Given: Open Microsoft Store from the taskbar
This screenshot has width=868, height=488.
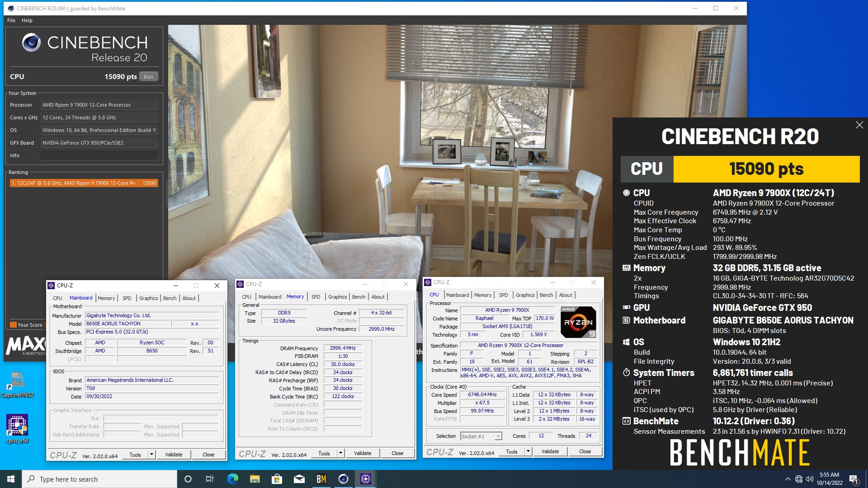Looking at the screenshot, I should 277,479.
